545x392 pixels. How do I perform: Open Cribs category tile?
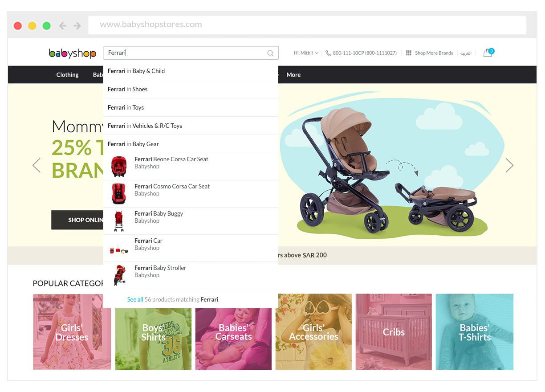pyautogui.click(x=394, y=332)
